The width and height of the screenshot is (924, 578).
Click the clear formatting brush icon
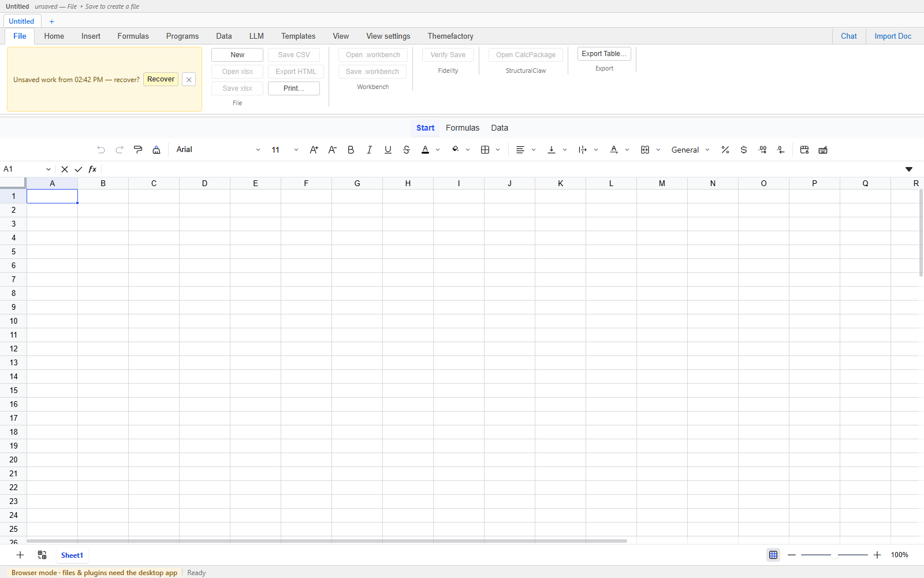(x=157, y=150)
